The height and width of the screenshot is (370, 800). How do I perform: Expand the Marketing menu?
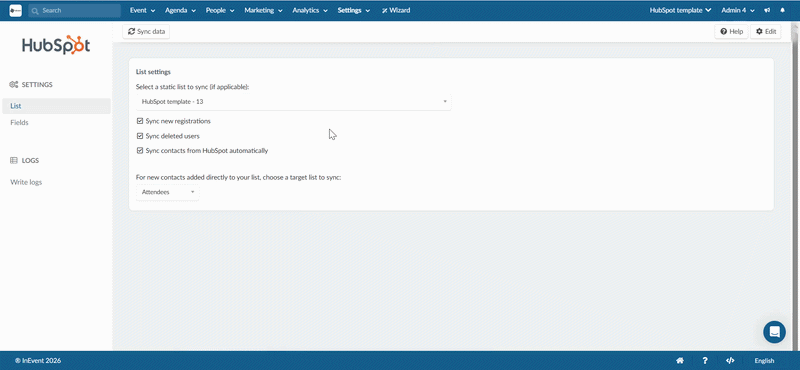[263, 10]
